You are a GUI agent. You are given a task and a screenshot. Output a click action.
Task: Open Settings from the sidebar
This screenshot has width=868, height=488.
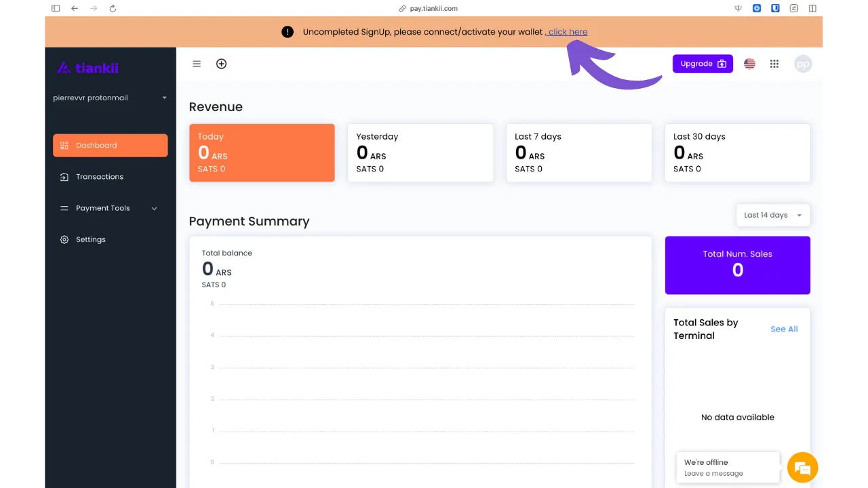[x=90, y=239]
